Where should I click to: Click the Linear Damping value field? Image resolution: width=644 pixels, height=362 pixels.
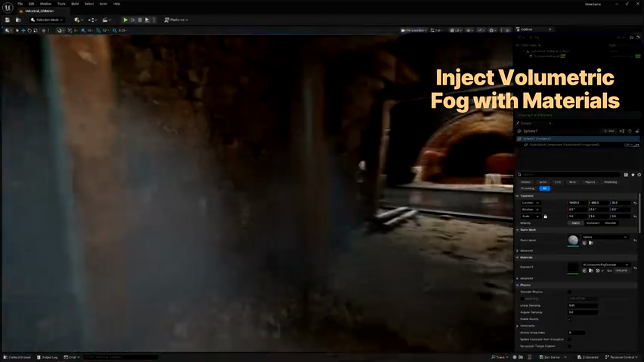point(583,305)
